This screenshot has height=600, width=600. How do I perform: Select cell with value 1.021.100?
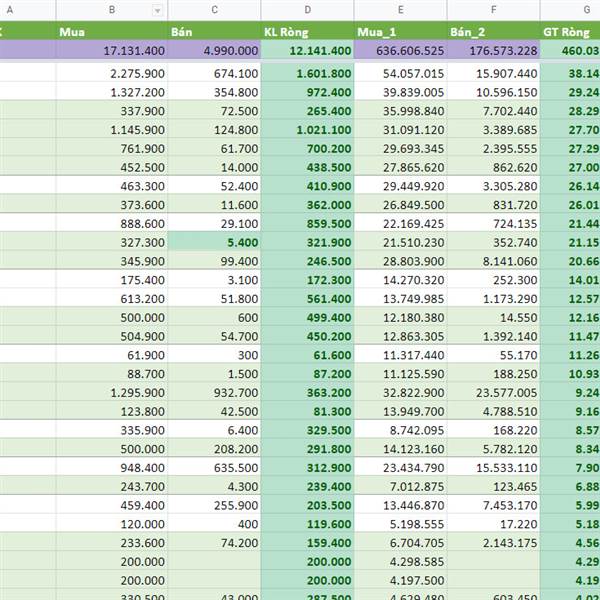click(x=308, y=129)
